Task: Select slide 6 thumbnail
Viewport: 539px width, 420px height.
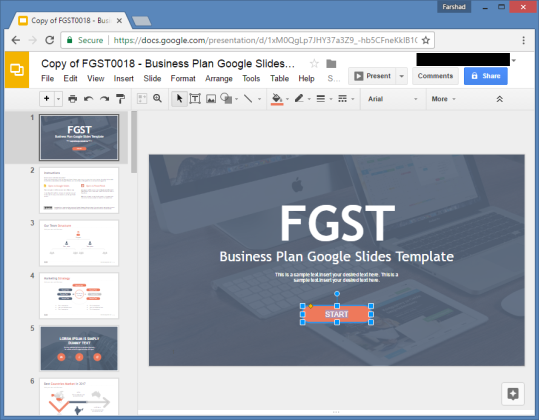Action: tap(79, 397)
